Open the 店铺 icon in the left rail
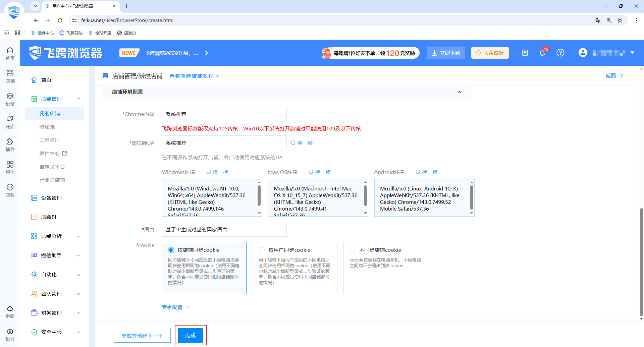Viewport: 644px width, 347px height. tap(10, 76)
